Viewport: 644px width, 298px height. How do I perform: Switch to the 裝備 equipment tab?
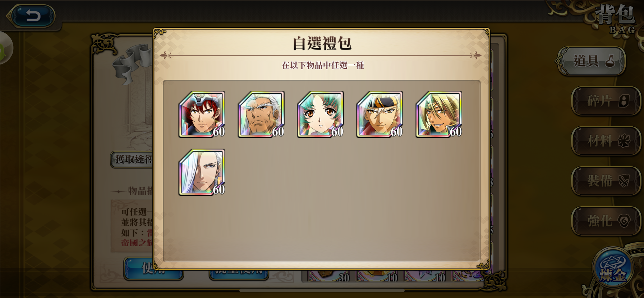tap(606, 181)
